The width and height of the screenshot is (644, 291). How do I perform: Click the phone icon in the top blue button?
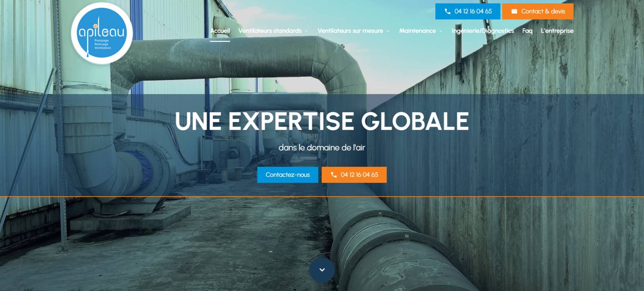click(x=447, y=11)
